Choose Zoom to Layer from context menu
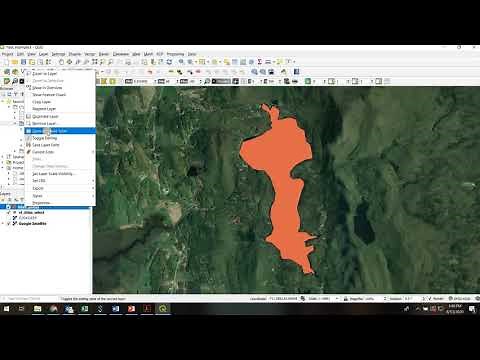This screenshot has width=480, height=360. pyautogui.click(x=60, y=73)
